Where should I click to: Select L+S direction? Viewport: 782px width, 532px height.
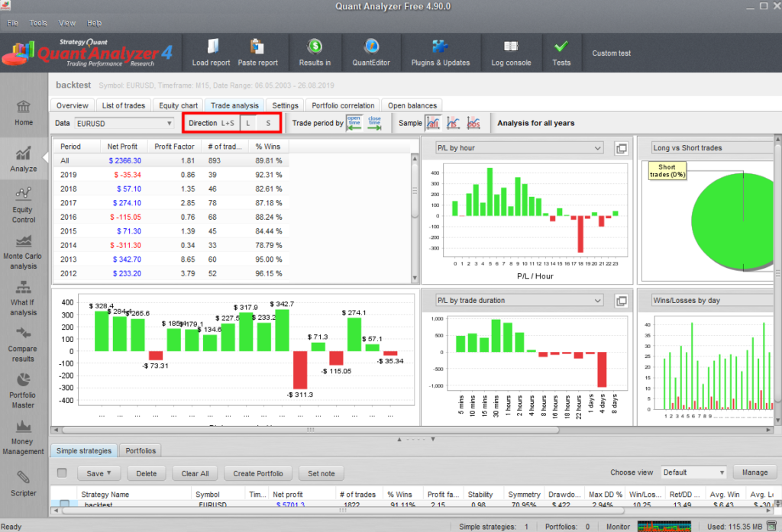point(228,123)
